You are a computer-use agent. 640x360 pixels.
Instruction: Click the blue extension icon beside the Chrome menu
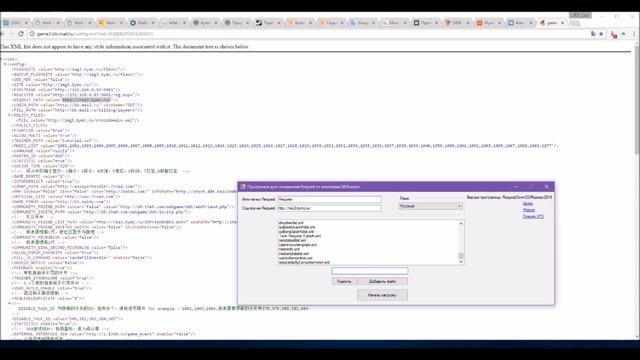click(x=624, y=34)
